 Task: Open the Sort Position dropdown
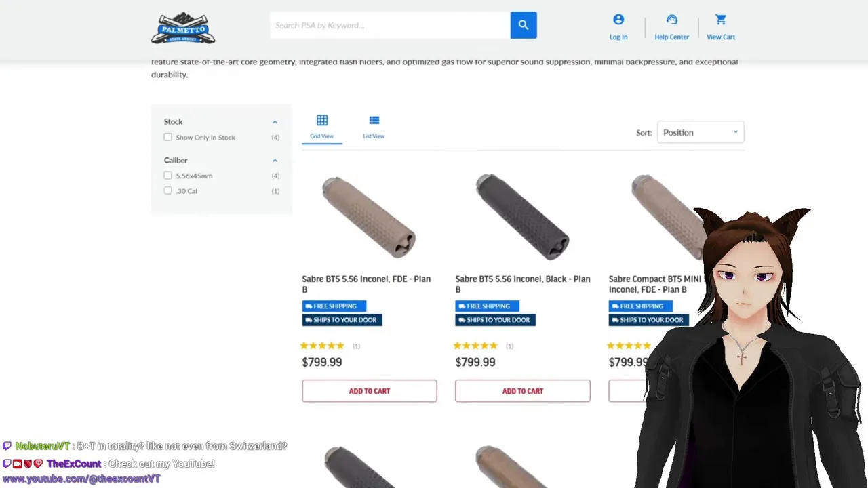pos(701,132)
